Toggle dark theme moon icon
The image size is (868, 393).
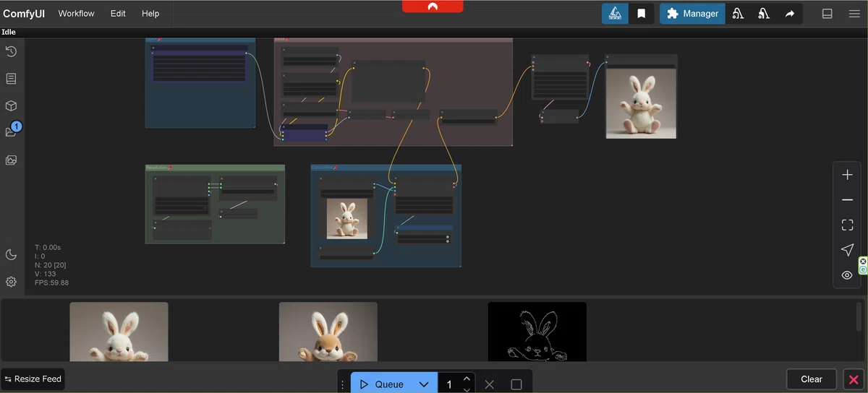11,254
